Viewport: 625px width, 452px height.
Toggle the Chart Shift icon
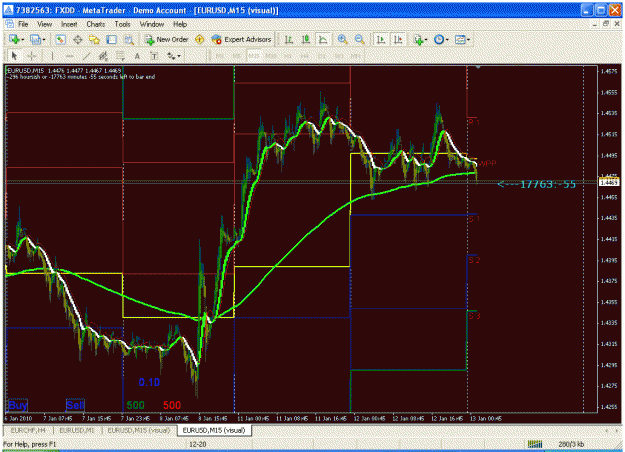point(398,39)
